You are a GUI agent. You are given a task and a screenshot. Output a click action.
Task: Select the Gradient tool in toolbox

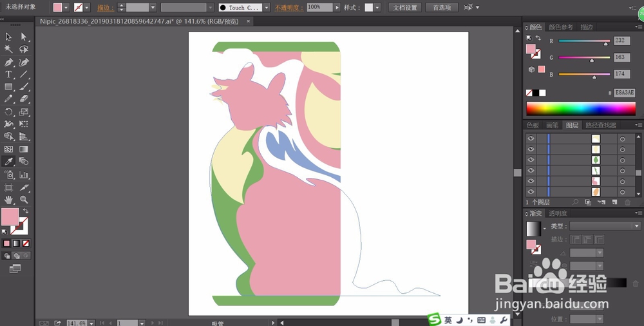coord(24,149)
